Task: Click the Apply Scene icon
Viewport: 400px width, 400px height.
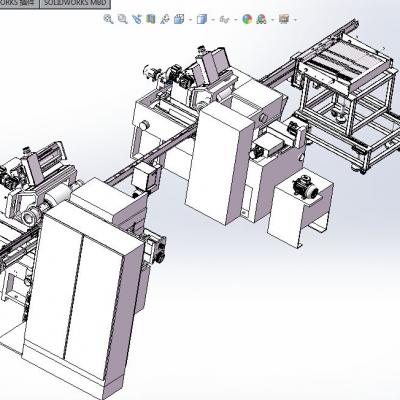Action: 261,19
